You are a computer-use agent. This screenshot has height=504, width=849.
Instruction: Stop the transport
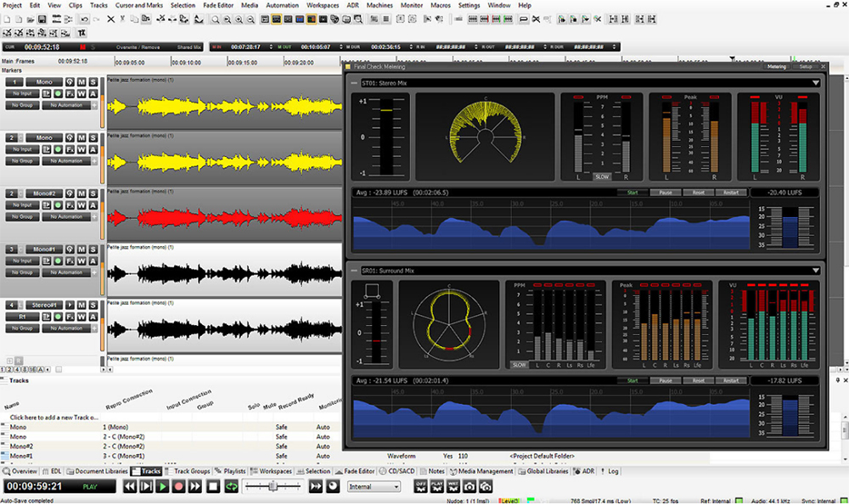point(213,486)
